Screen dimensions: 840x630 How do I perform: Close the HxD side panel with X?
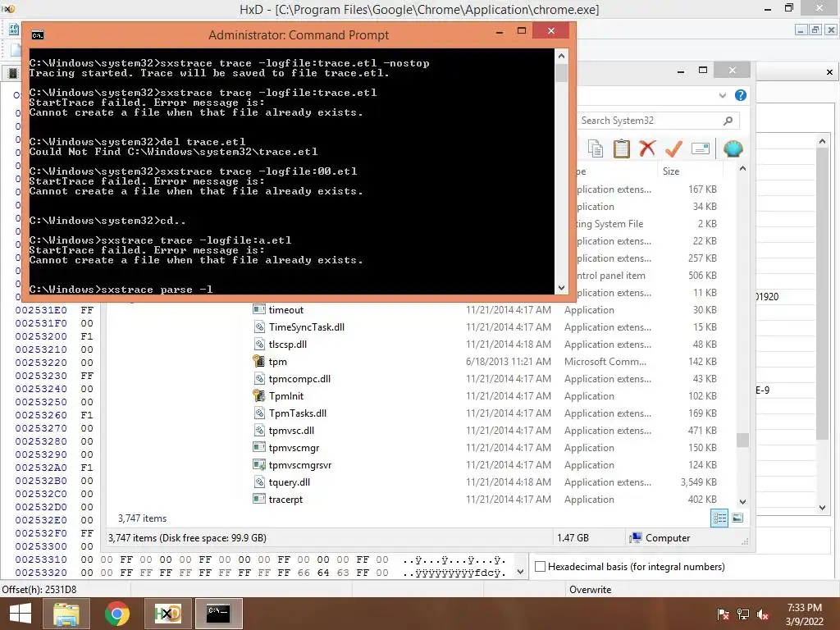pos(829,72)
